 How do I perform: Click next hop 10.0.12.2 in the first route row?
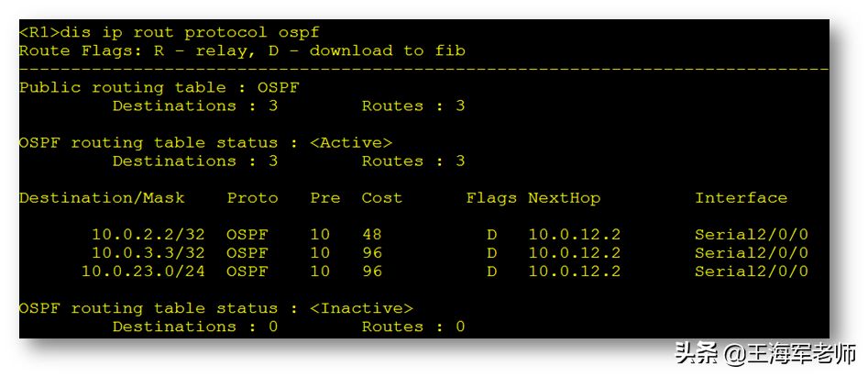click(x=575, y=235)
